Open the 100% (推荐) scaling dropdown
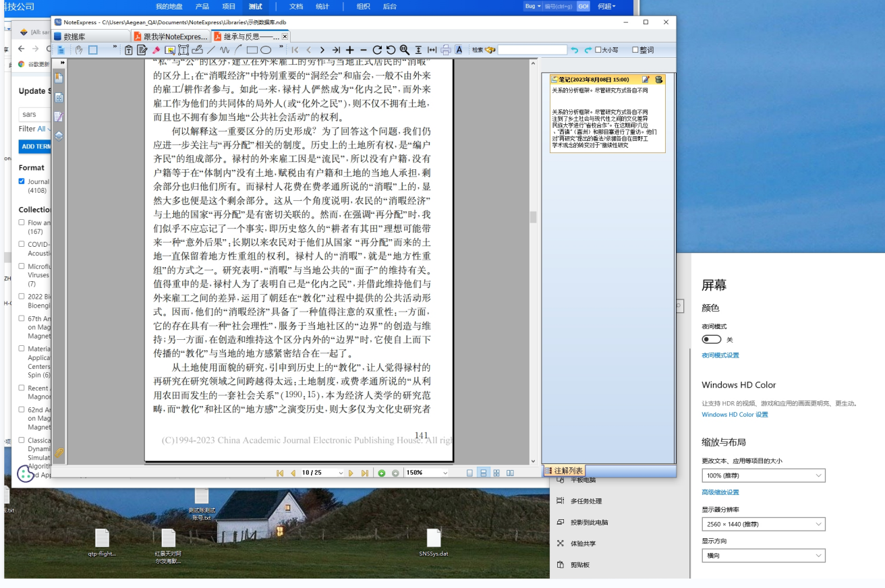The height and width of the screenshot is (588, 885). pyautogui.click(x=764, y=475)
